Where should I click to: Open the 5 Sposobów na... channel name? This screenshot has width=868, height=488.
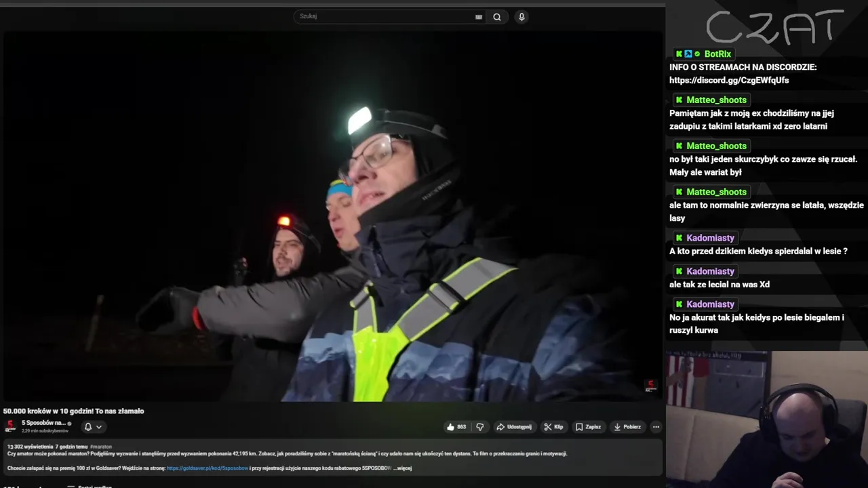[x=43, y=423]
